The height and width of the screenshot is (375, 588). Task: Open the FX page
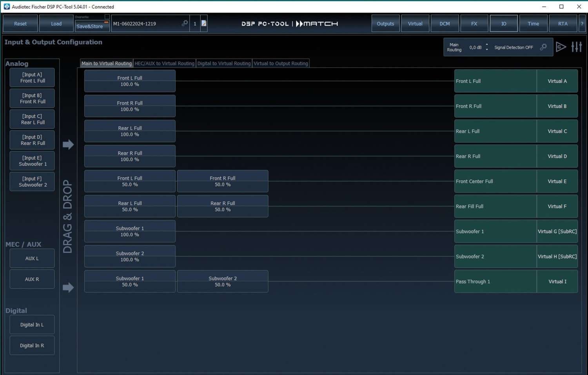(474, 24)
